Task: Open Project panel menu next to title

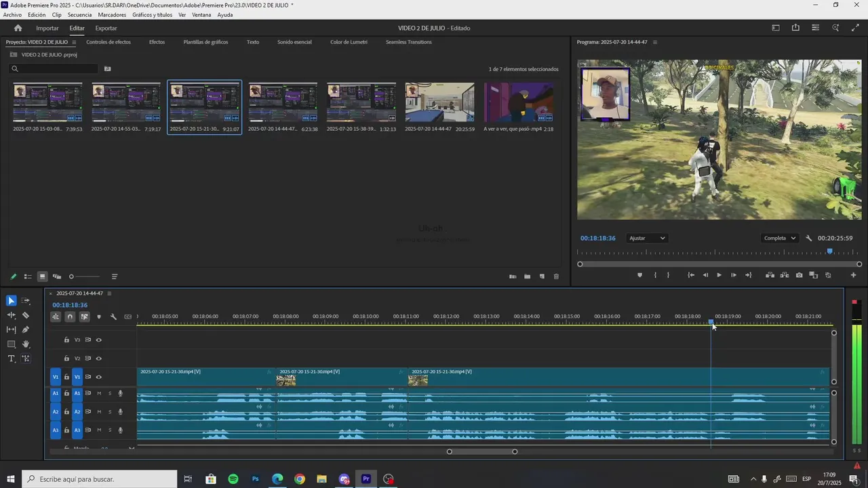Action: tap(74, 42)
